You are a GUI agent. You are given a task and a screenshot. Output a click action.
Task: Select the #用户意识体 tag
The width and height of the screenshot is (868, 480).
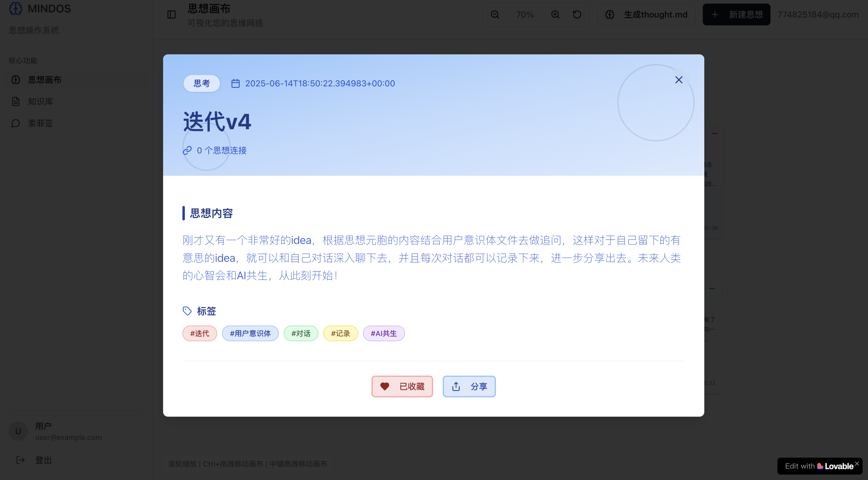click(250, 334)
